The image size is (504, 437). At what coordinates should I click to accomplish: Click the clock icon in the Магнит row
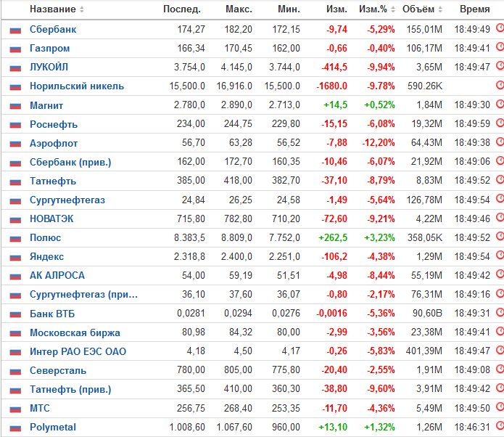click(x=500, y=104)
